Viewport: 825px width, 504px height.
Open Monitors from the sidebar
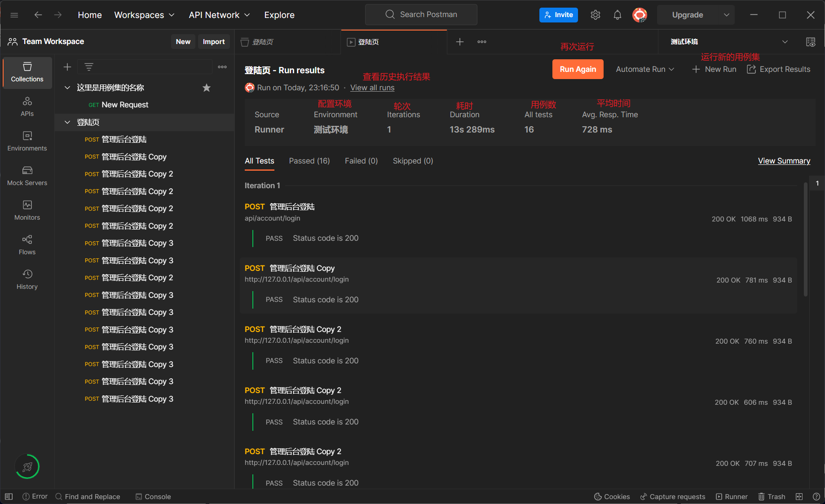(27, 210)
